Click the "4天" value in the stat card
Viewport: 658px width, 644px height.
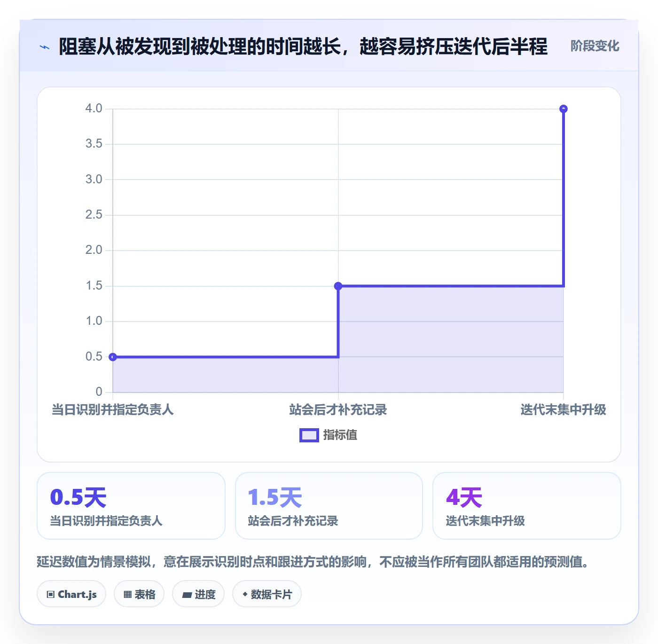pos(464,497)
